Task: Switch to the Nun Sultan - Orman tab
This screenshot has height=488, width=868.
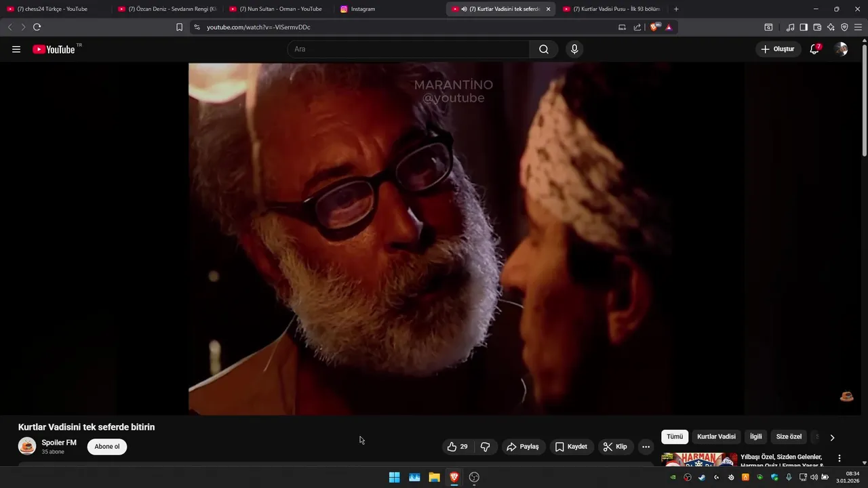Action: pos(278,9)
